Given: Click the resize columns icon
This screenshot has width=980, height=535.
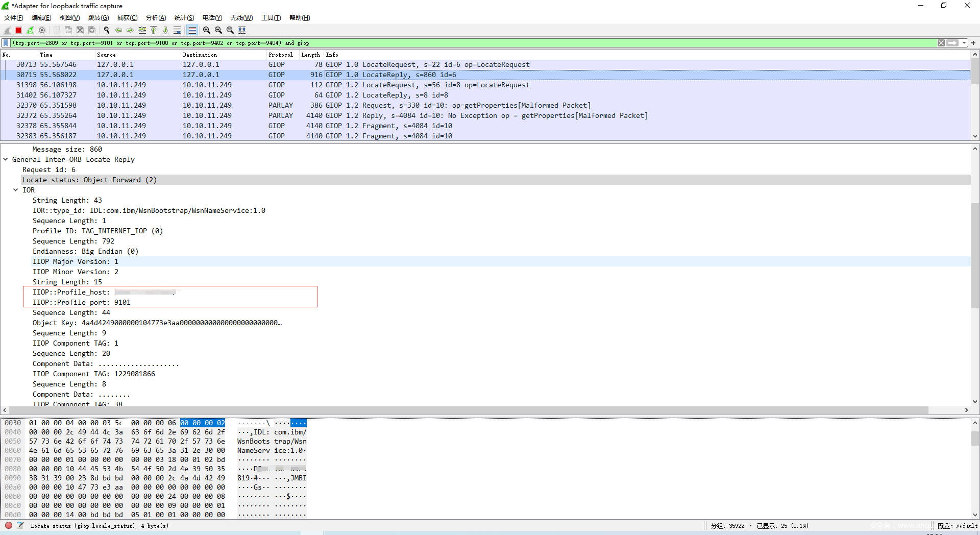Looking at the screenshot, I should (242, 30).
